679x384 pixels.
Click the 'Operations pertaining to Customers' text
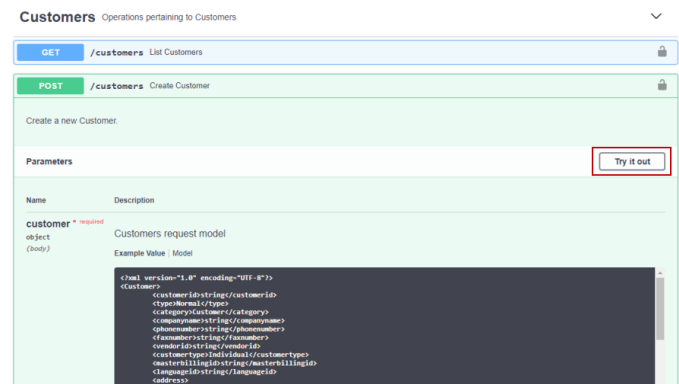169,17
